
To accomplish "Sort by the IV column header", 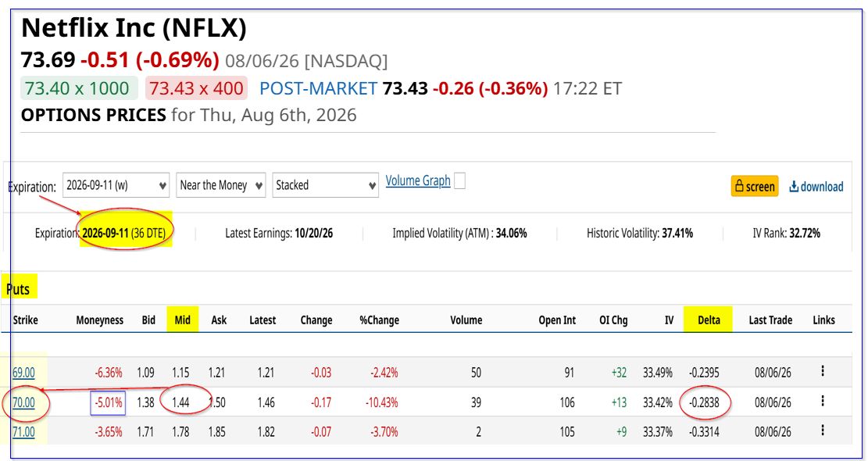I will click(669, 320).
